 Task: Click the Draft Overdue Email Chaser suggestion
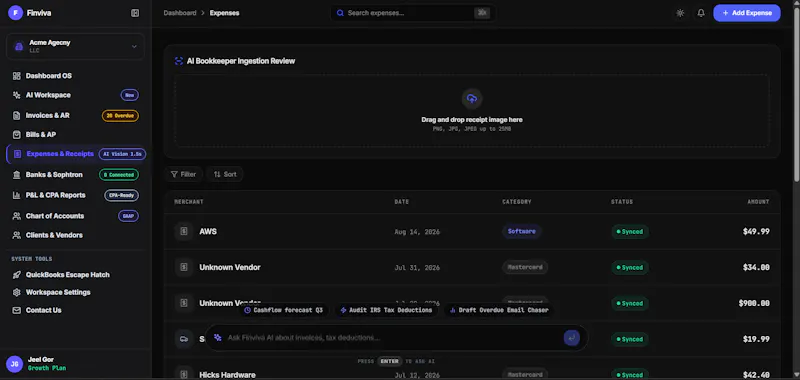(499, 310)
